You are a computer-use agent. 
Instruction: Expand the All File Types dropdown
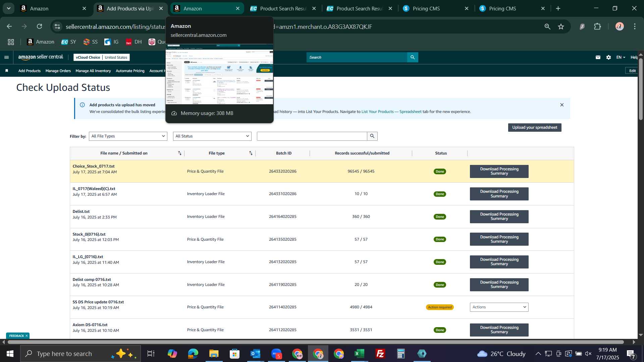128,136
